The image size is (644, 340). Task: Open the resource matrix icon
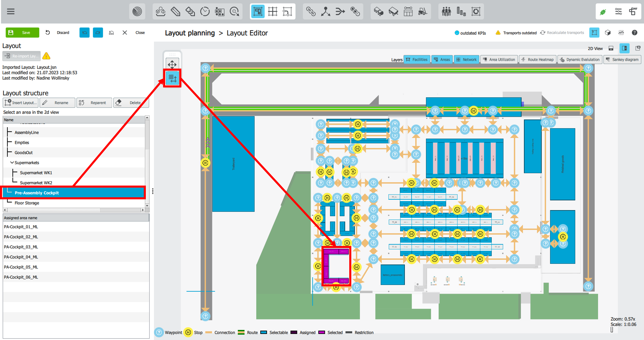point(219,12)
